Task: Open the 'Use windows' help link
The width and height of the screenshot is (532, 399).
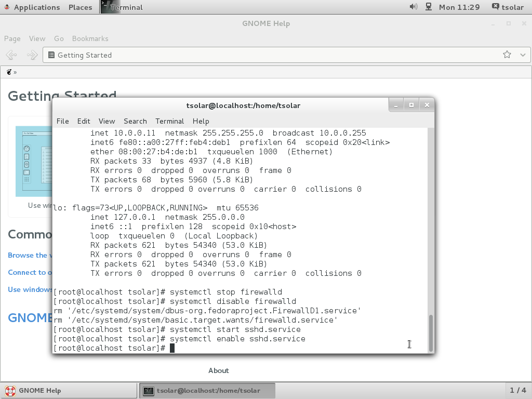Action: [x=30, y=289]
